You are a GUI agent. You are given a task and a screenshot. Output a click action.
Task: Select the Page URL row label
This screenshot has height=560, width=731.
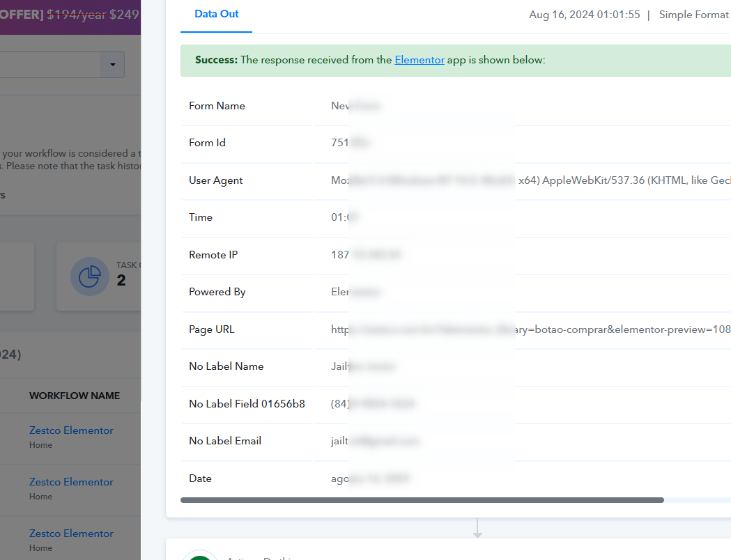pos(211,330)
